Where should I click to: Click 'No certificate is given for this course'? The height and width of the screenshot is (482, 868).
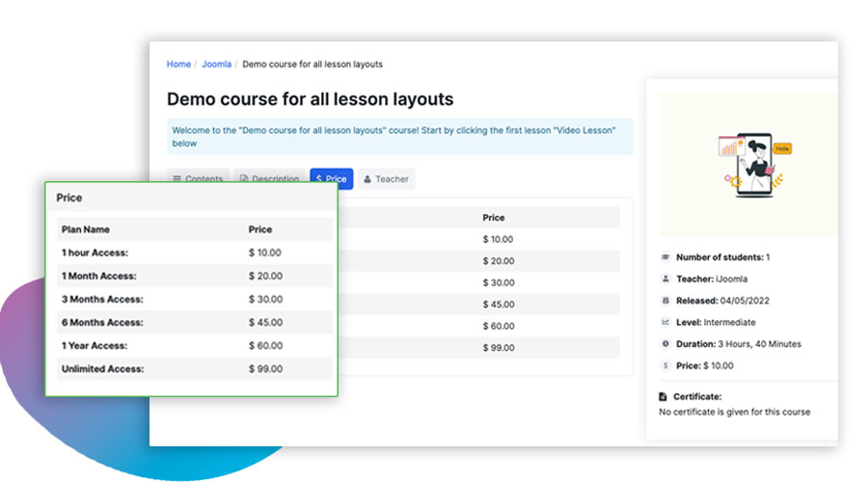pos(735,412)
